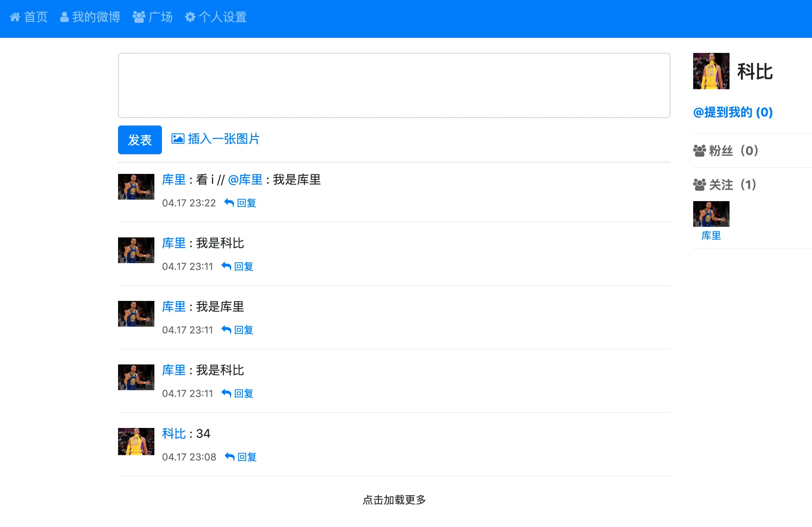
Task: Open 科比 author link on 34 post
Action: pos(174,434)
